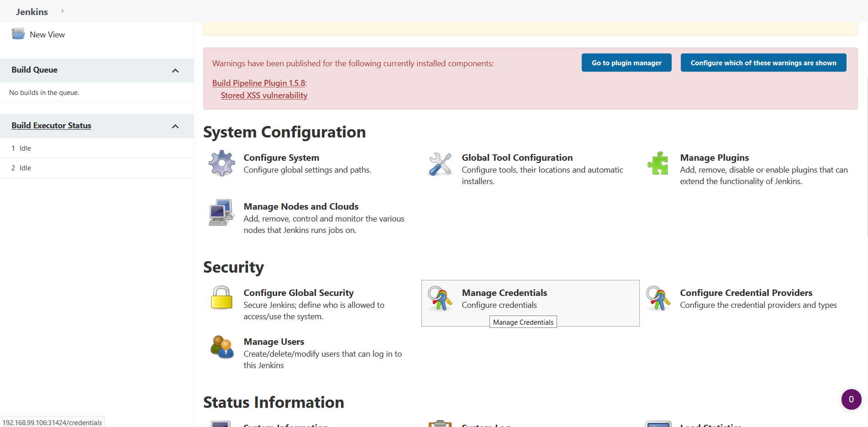The height and width of the screenshot is (427, 868).
Task: Open the Manage Plugins heading link
Action: (714, 158)
